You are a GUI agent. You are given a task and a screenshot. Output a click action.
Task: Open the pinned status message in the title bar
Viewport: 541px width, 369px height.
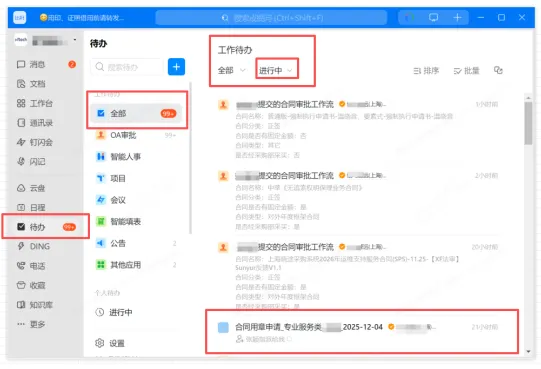coord(82,18)
